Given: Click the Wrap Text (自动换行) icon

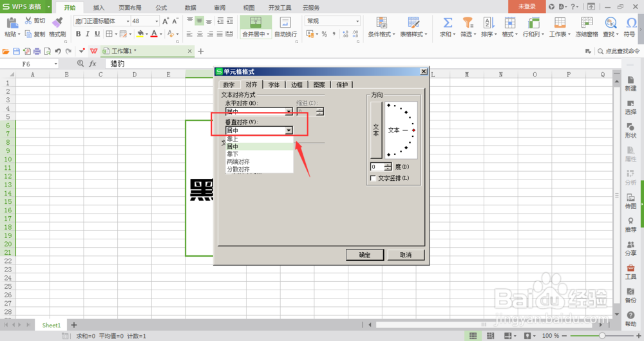Looking at the screenshot, I should pos(285,23).
